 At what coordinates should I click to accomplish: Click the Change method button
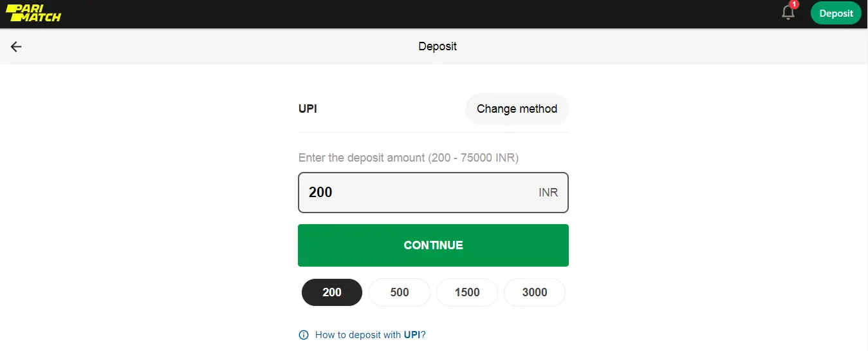517,109
